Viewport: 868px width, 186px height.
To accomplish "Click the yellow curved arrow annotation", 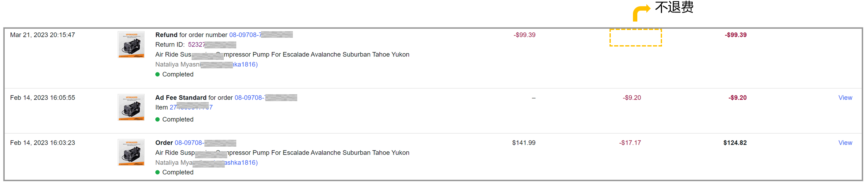I will [641, 13].
